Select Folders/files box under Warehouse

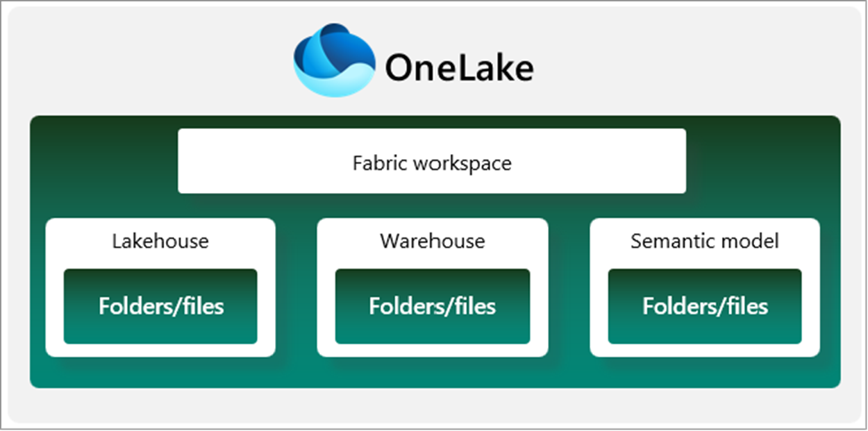point(432,306)
